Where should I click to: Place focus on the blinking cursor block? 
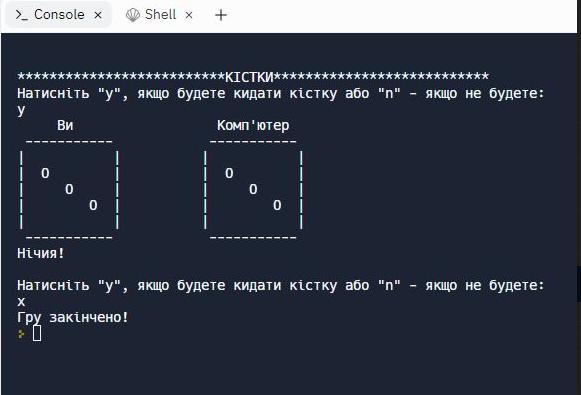pyautogui.click(x=37, y=333)
